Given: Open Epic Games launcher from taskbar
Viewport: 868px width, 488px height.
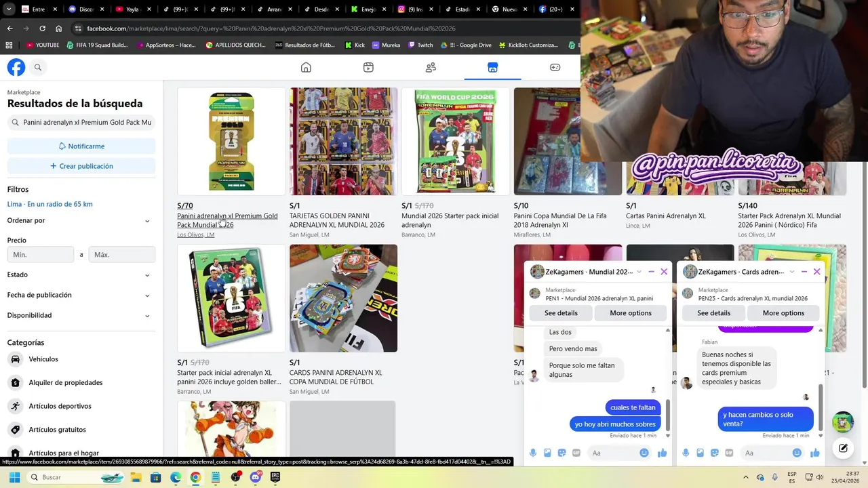Looking at the screenshot, I should 275,477.
